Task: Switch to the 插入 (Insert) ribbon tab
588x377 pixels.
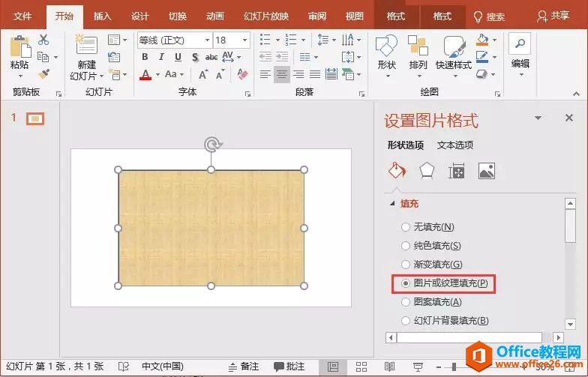Action: point(103,16)
